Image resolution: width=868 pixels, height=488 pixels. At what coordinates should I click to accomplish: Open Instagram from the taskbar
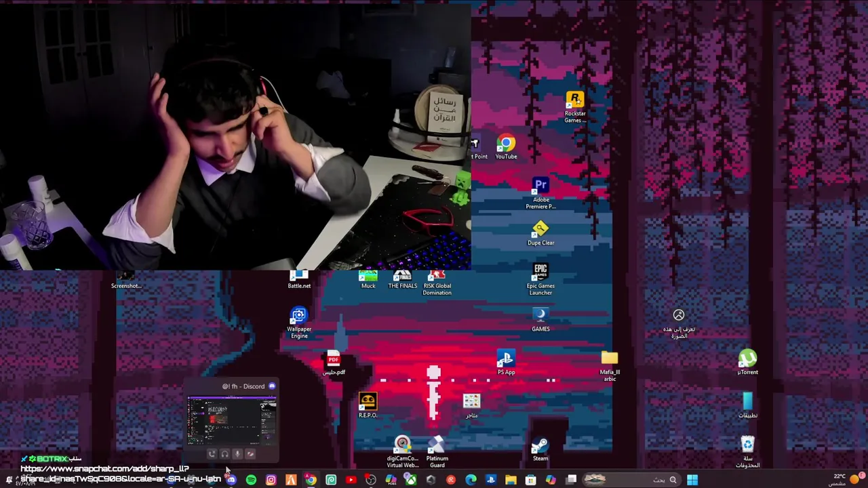pos(271,480)
